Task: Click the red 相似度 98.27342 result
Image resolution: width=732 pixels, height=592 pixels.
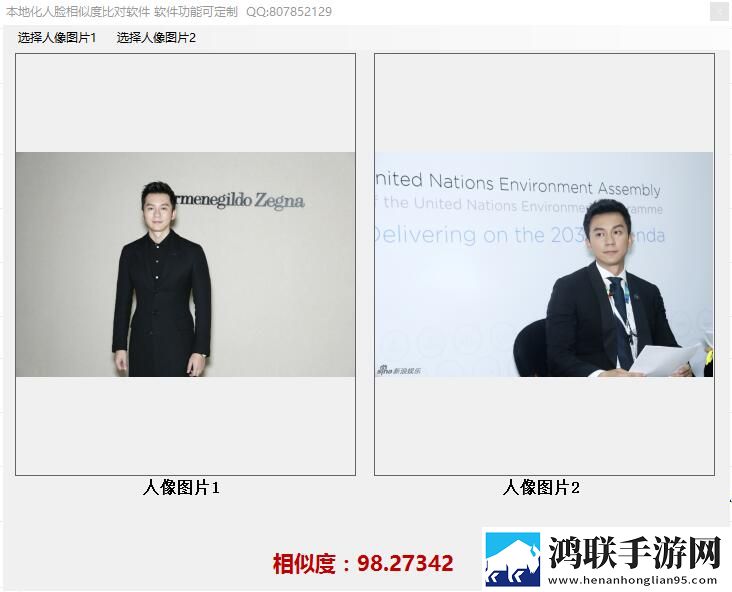Action: [x=363, y=563]
